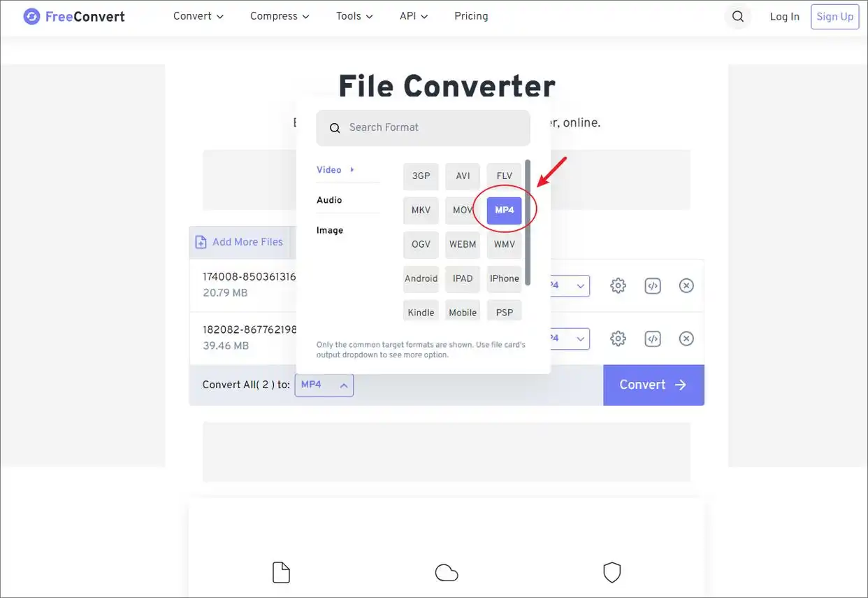Choose the AVI format
Image resolution: width=868 pixels, height=598 pixels.
coord(463,176)
